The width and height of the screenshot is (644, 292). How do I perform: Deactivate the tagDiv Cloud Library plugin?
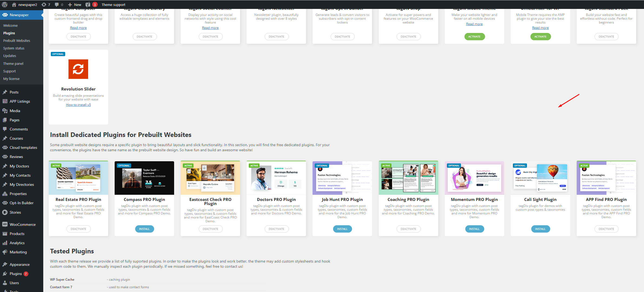pyautogui.click(x=144, y=36)
